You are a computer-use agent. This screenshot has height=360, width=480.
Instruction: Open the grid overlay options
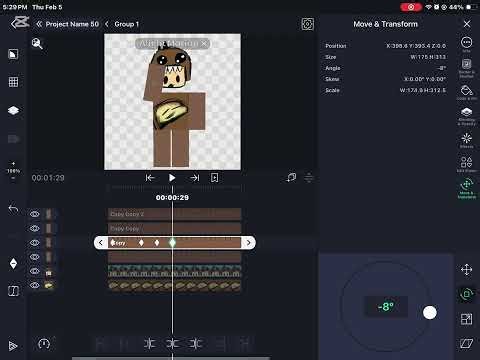click(x=13, y=82)
